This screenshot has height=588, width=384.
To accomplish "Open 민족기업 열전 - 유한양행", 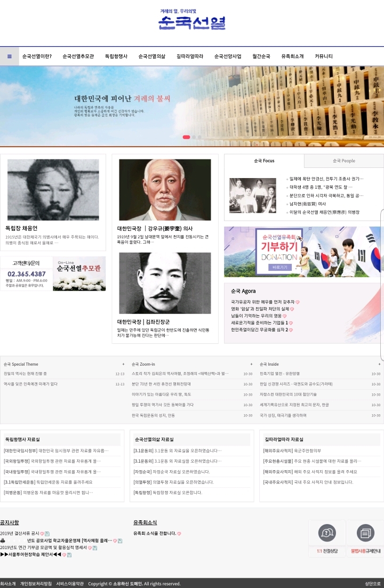I will click(x=280, y=374).
